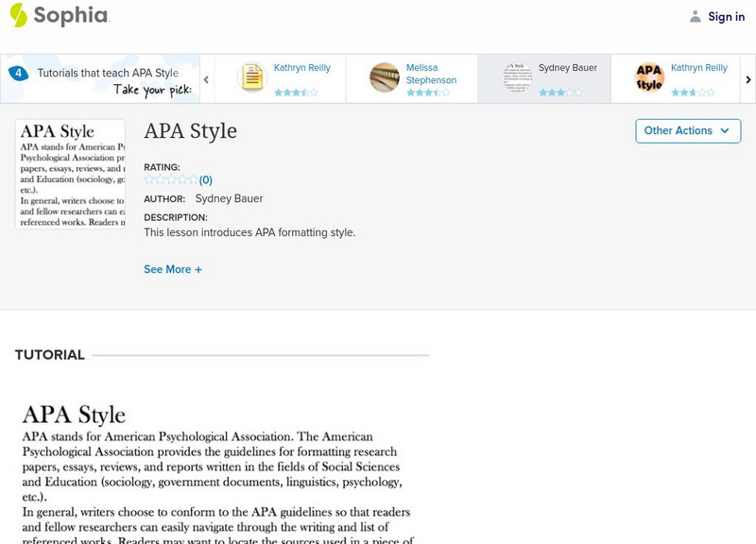Open Sydney Bauer's carousel thumbnail image
Viewport: 756px width, 544px height.
pyautogui.click(x=517, y=77)
